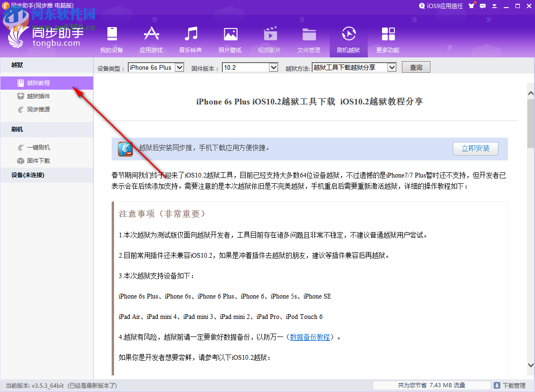Open the 刷机越狱 jailbreak section
The width and height of the screenshot is (535, 392).
(x=349, y=38)
